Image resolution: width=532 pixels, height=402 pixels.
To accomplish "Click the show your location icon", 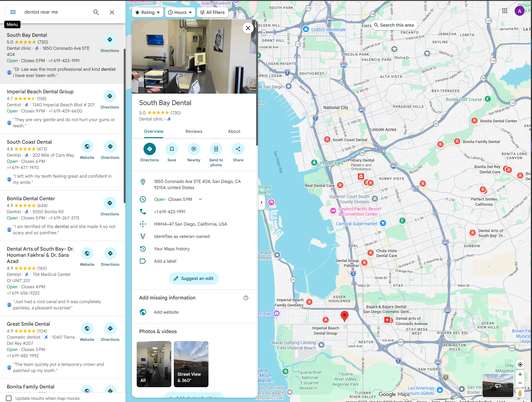I will tap(520, 365).
